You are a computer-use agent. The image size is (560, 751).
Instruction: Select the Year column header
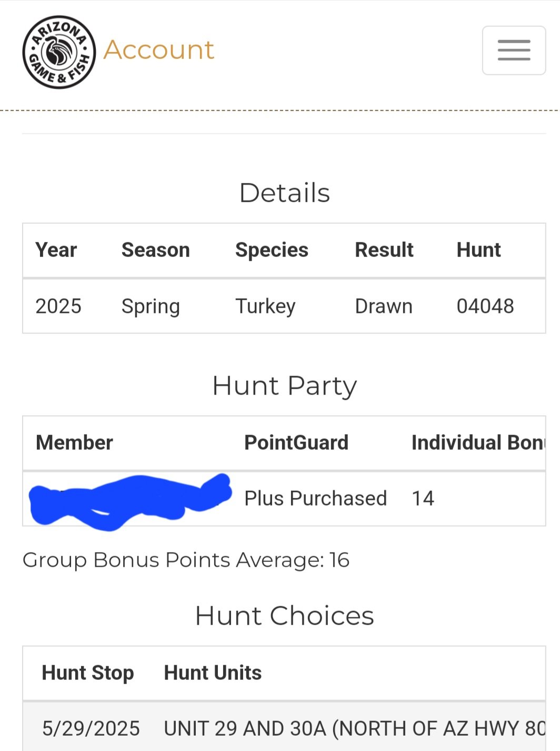point(56,250)
